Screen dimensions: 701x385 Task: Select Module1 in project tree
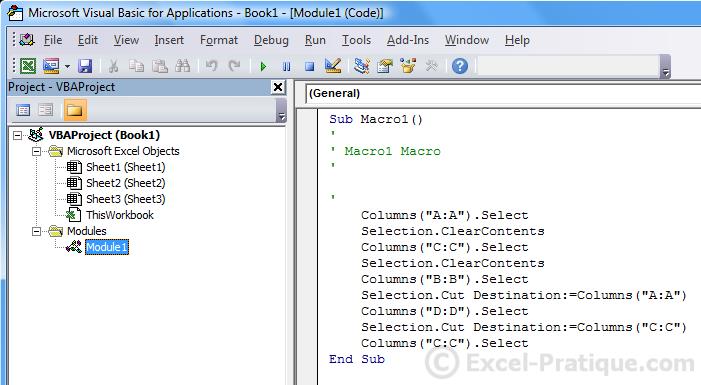(x=107, y=247)
